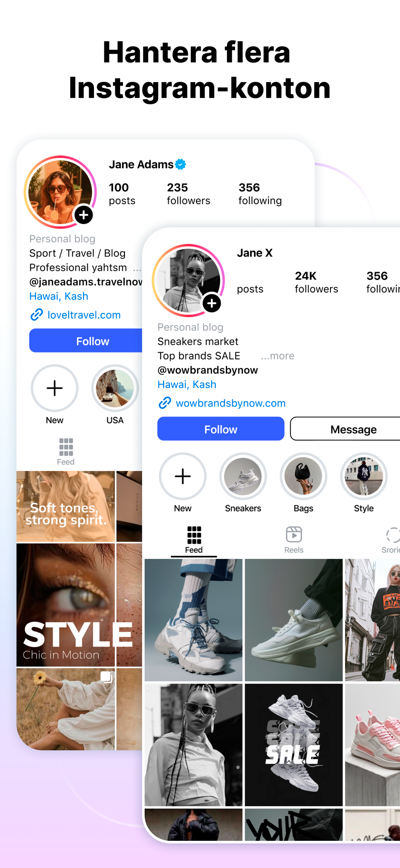Switch to the Reels tab
Image resolution: width=400 pixels, height=868 pixels.
[294, 540]
